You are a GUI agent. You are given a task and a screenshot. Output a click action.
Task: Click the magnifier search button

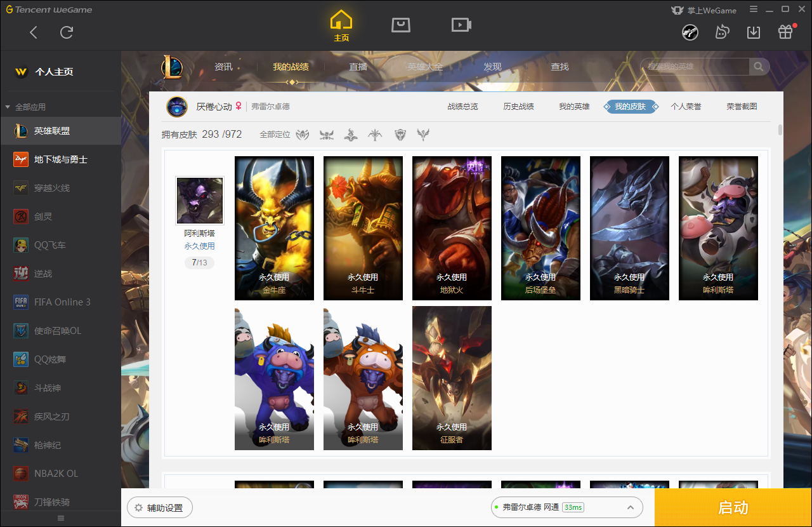pos(759,67)
